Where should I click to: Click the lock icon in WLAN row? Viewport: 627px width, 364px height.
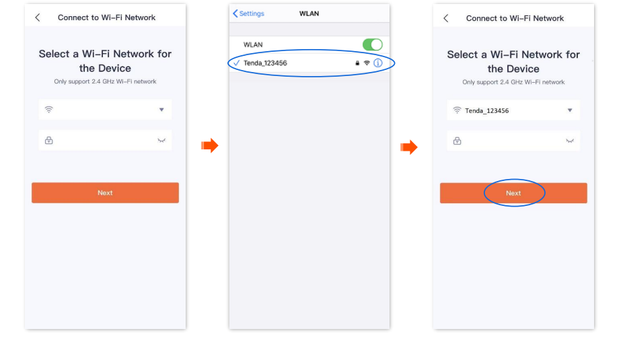pos(357,63)
